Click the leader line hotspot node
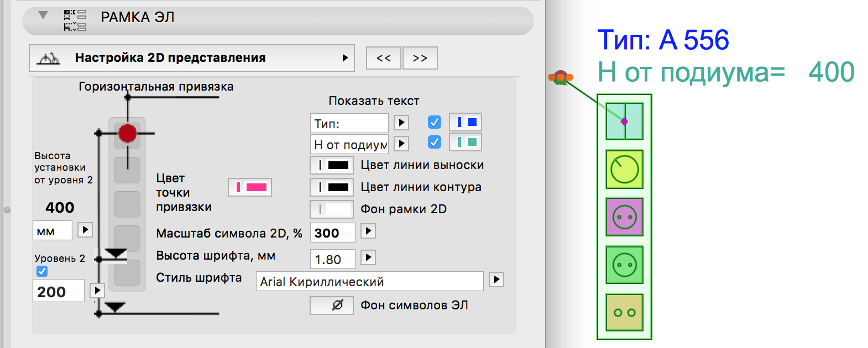 [x=561, y=77]
